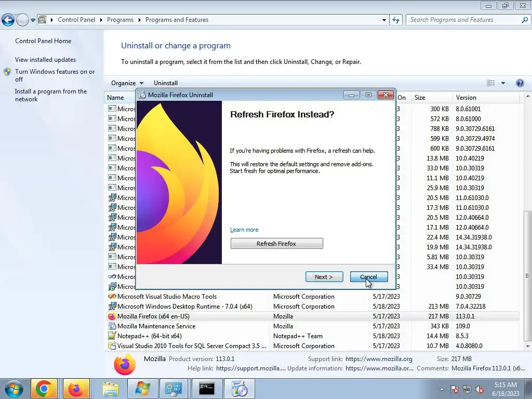Click the scroll down arrow of program list
This screenshot has width=532, height=399.
click(x=528, y=347)
